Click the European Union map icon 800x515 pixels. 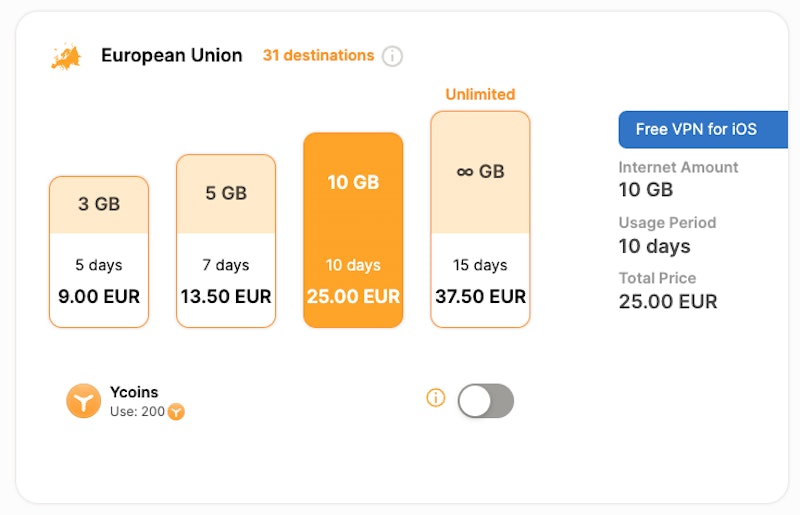click(65, 56)
